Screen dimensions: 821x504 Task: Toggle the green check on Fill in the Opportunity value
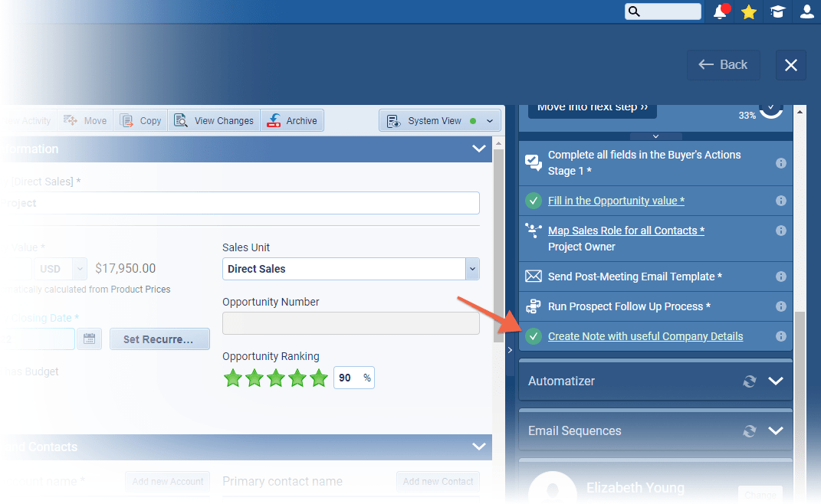(534, 201)
